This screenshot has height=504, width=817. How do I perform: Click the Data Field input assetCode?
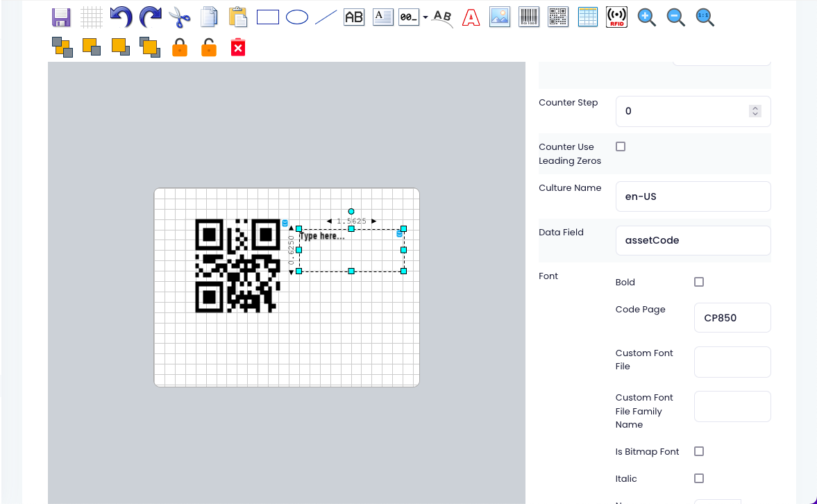[693, 240]
